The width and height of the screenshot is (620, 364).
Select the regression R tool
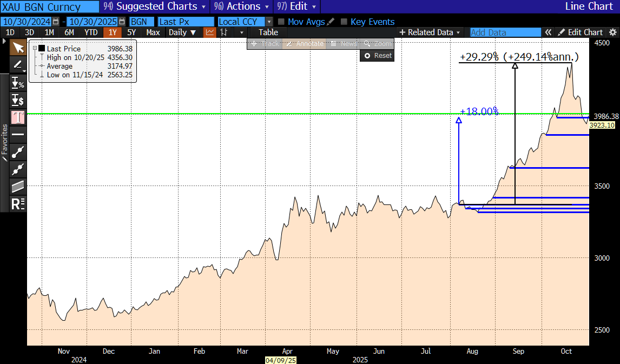[x=18, y=203]
